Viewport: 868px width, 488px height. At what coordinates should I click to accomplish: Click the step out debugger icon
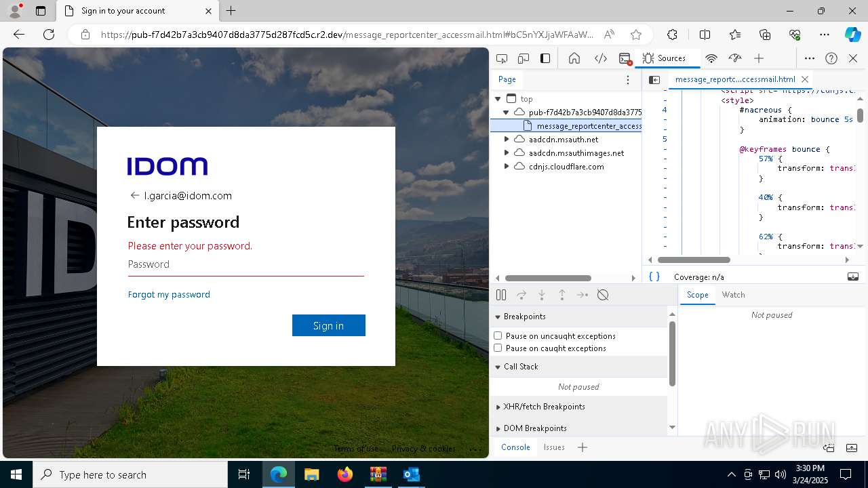[x=562, y=295]
